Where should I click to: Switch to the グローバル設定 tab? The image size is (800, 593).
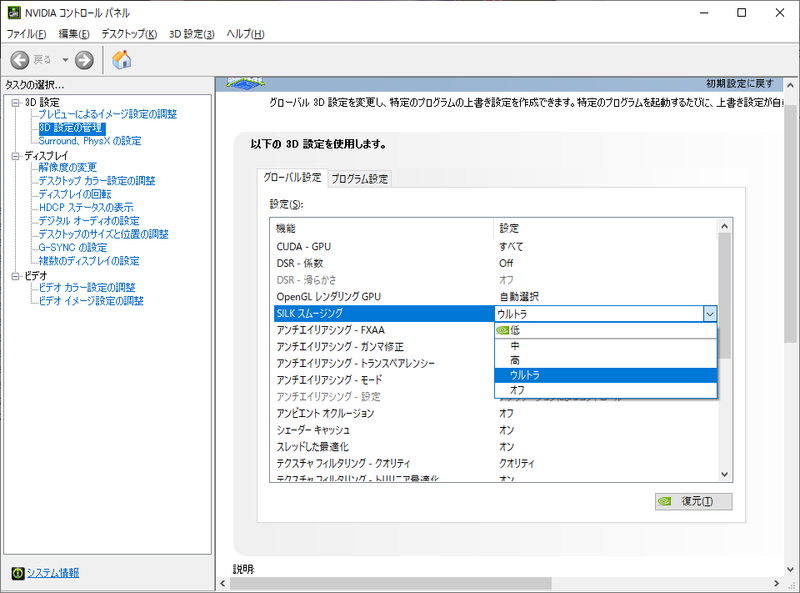coord(292,178)
